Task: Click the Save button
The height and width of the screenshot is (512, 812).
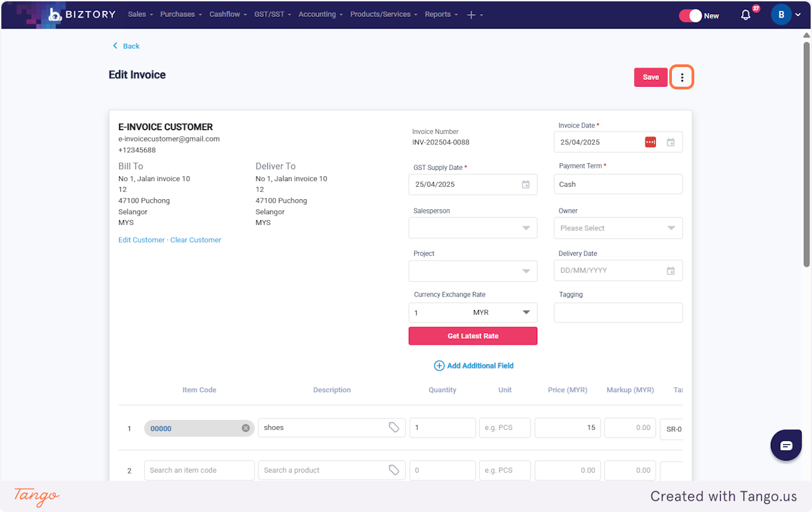Action: 651,77
